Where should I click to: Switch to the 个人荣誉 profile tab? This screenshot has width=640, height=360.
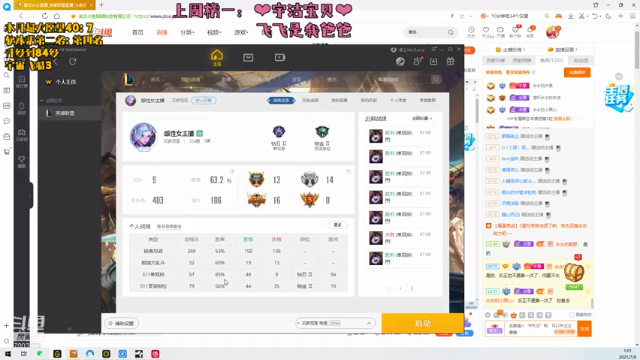398,100
